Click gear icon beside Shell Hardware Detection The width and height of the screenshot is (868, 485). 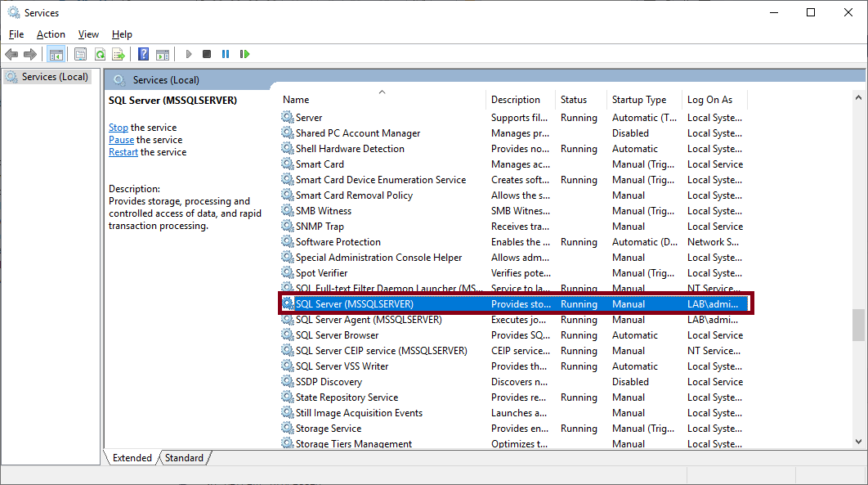(288, 148)
